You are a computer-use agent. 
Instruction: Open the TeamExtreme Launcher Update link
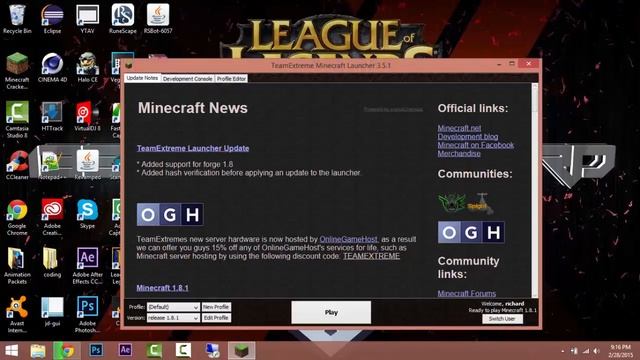point(193,148)
